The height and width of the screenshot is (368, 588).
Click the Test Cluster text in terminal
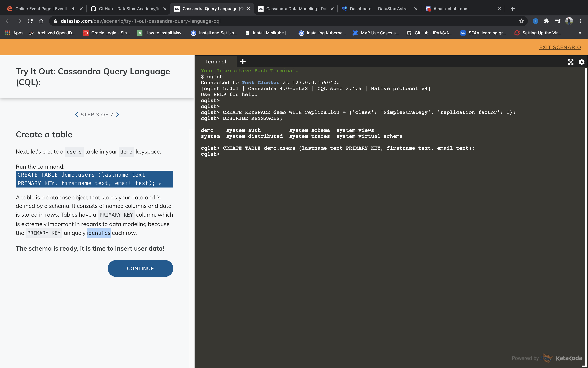tap(260, 83)
